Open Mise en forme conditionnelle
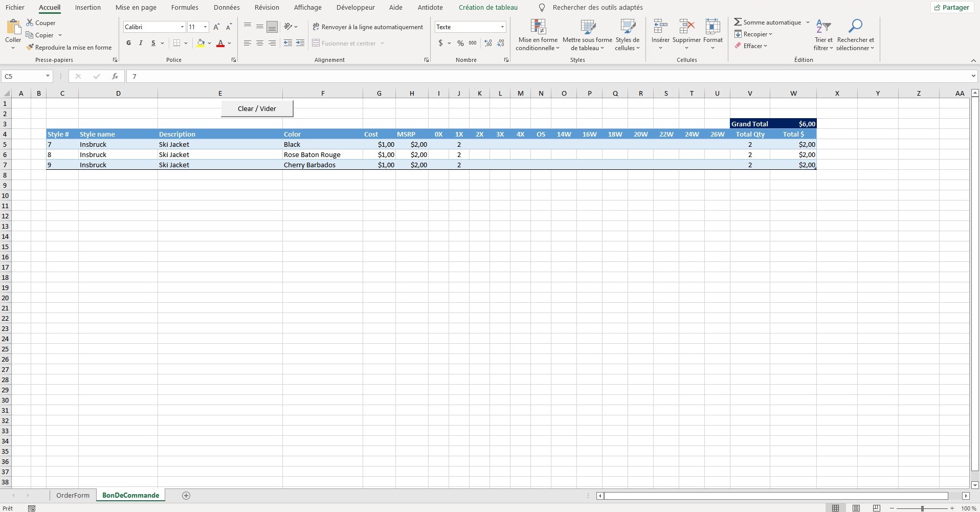 coord(537,34)
